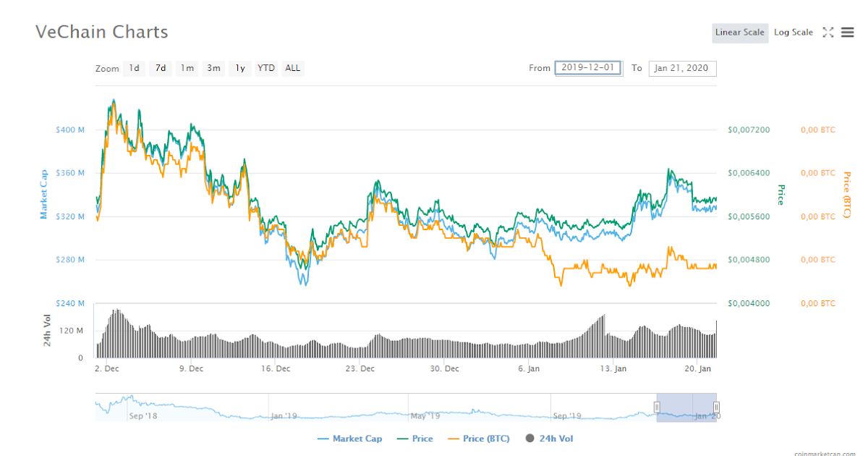Set zoom range to 1m
This screenshot has width=868, height=456.
tap(187, 68)
